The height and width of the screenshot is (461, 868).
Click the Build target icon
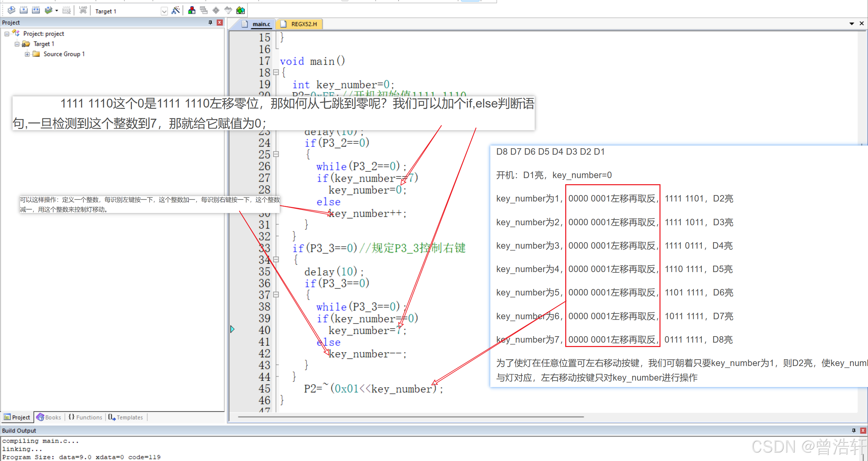[23, 11]
